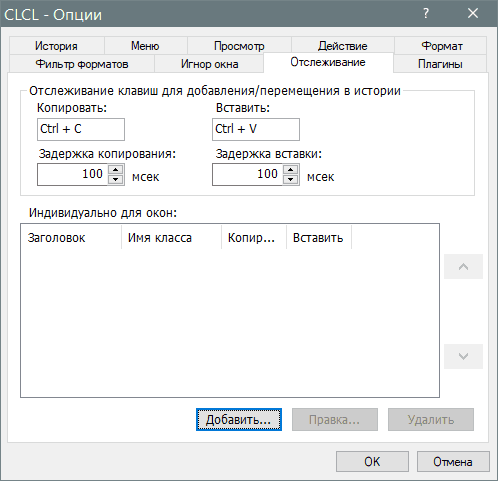Screen dimensions: 498x481
Task: Switch to the История tab
Action: (57, 46)
